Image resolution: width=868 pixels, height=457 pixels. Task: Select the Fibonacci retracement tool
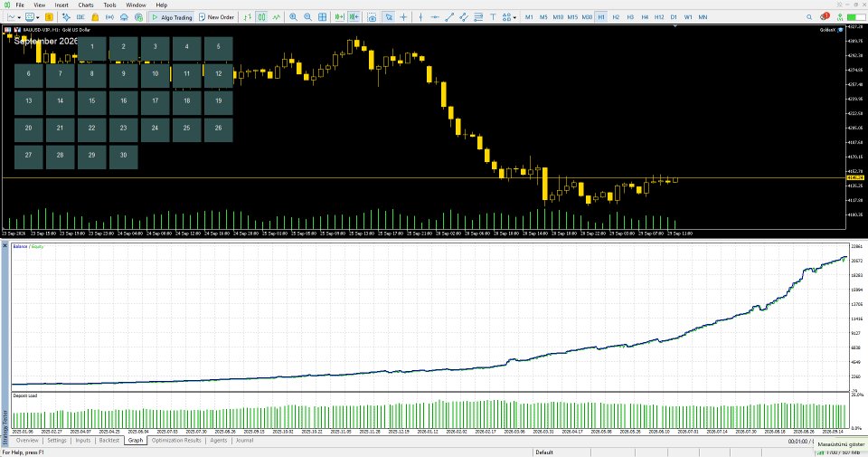[478, 17]
